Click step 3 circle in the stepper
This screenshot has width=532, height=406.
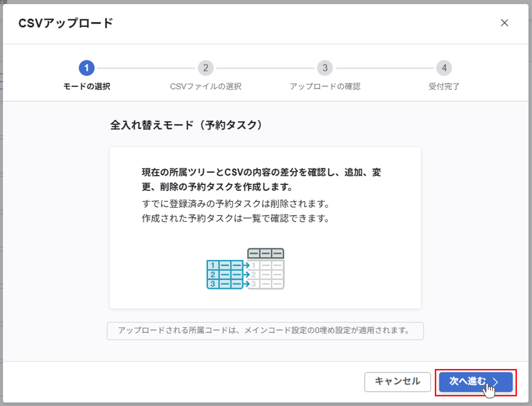tap(325, 68)
